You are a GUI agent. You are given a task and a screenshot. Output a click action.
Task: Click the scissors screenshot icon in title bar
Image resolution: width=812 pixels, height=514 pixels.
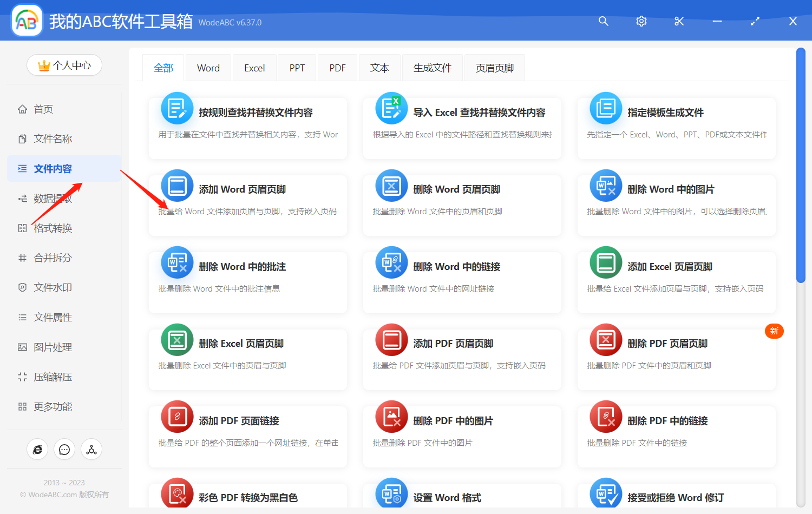tap(679, 21)
